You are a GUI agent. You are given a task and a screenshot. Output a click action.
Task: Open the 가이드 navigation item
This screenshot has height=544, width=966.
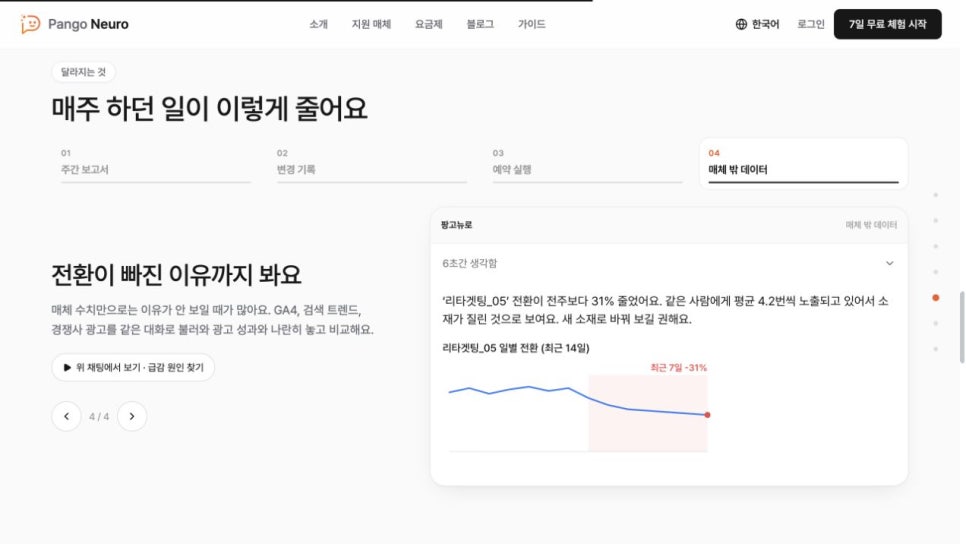pyautogui.click(x=532, y=24)
